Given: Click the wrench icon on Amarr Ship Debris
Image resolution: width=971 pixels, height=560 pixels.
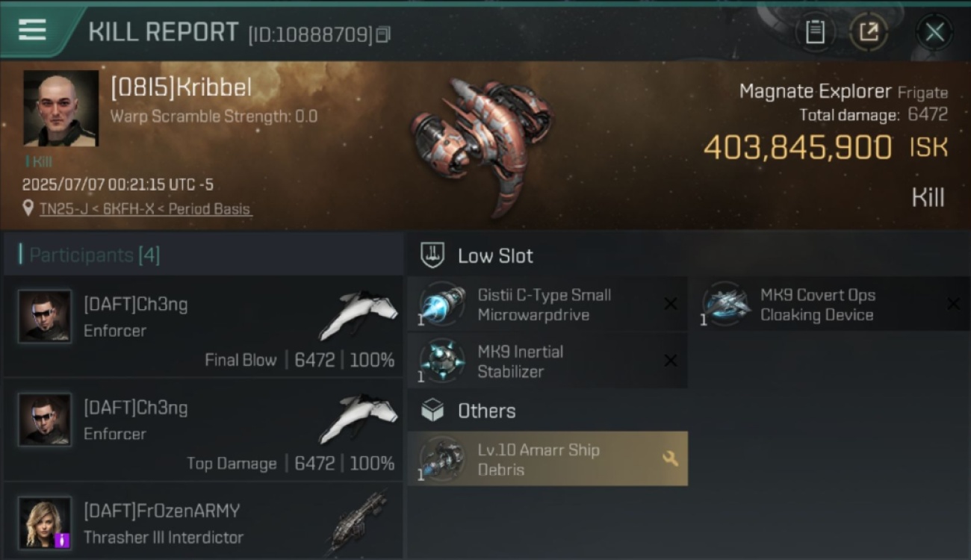Looking at the screenshot, I should click(x=670, y=459).
